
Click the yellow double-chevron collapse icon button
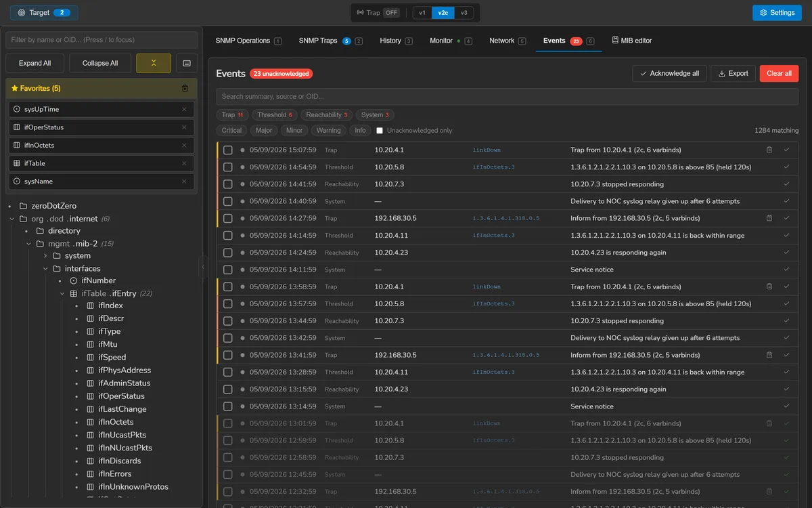point(154,63)
